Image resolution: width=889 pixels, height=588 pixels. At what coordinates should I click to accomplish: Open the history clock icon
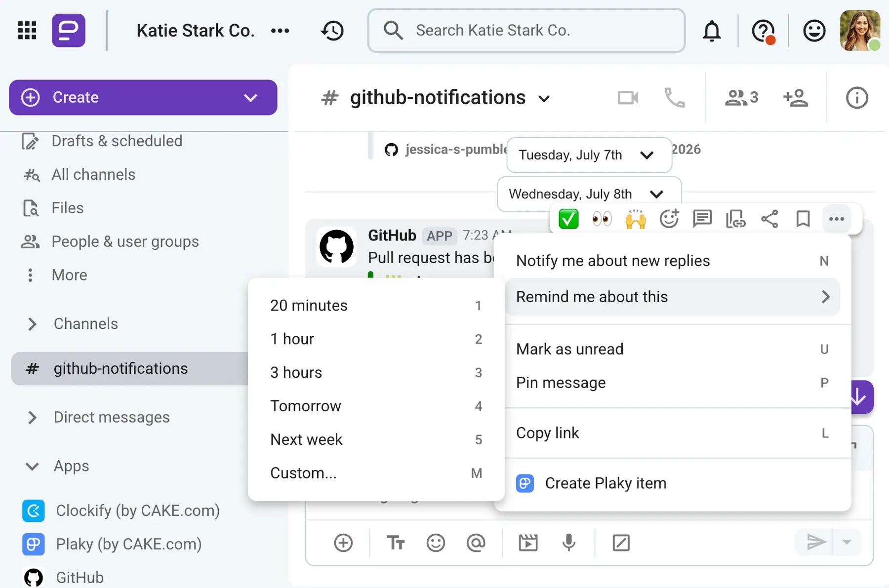click(x=332, y=31)
